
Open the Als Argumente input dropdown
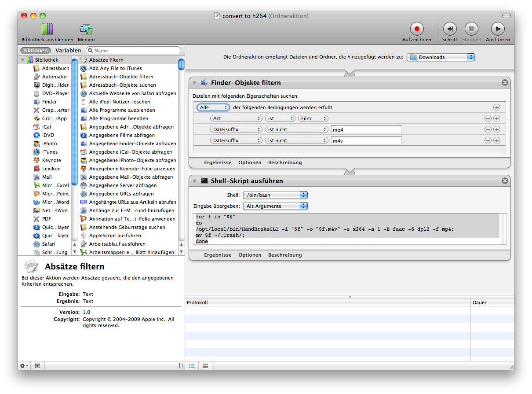point(275,206)
